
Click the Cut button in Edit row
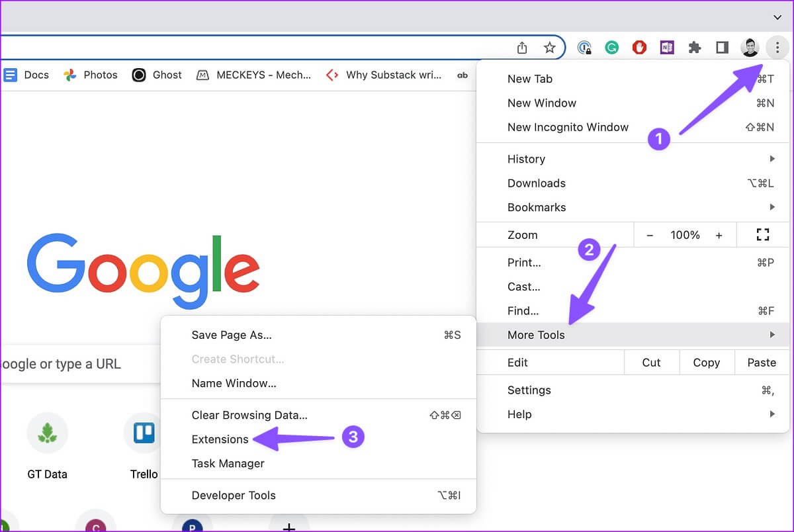tap(652, 363)
